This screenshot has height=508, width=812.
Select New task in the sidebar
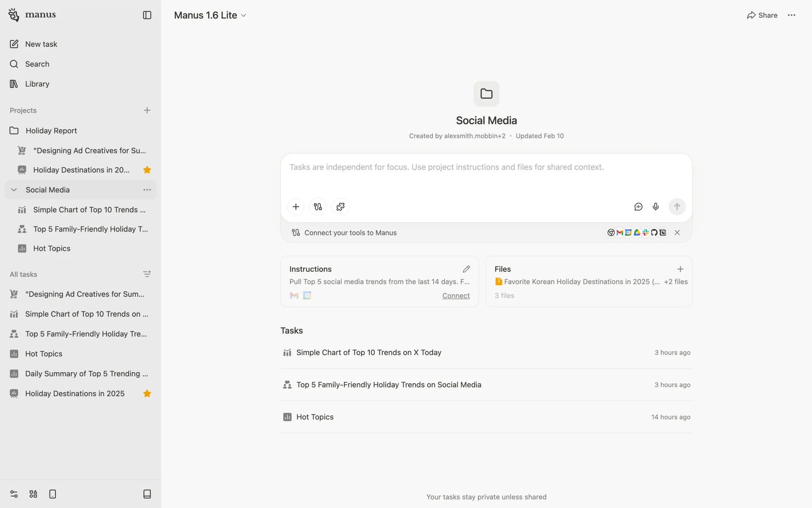pos(41,44)
